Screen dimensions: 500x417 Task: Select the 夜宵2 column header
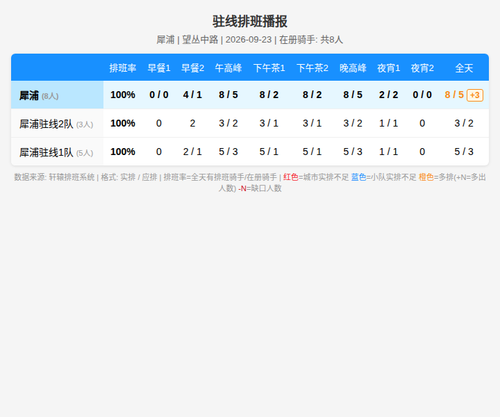coord(422,68)
